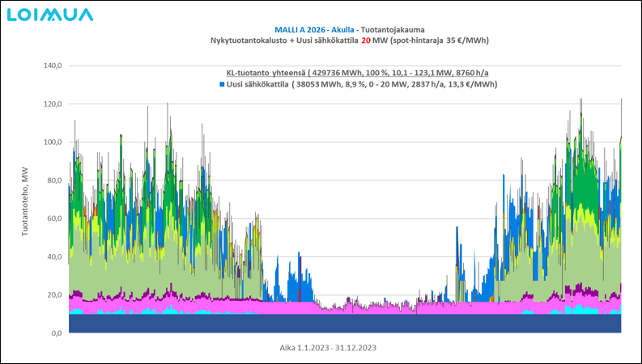Click the blue Uusi sähkökattila legend marker
The image size is (642, 364).
(223, 84)
